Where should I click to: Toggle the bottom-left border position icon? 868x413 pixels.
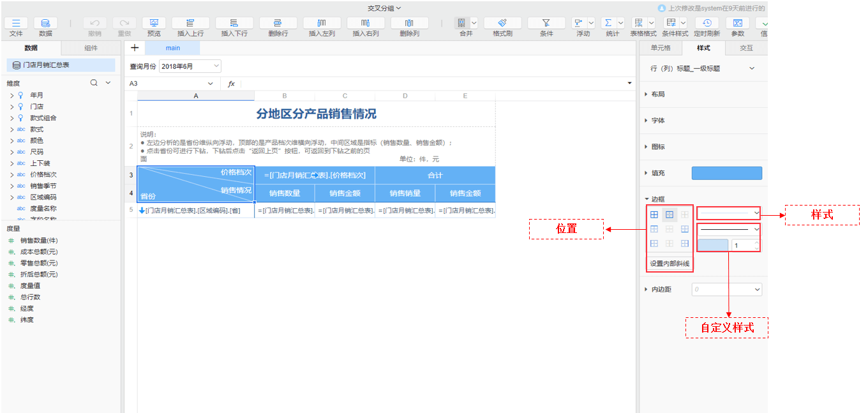(x=654, y=244)
